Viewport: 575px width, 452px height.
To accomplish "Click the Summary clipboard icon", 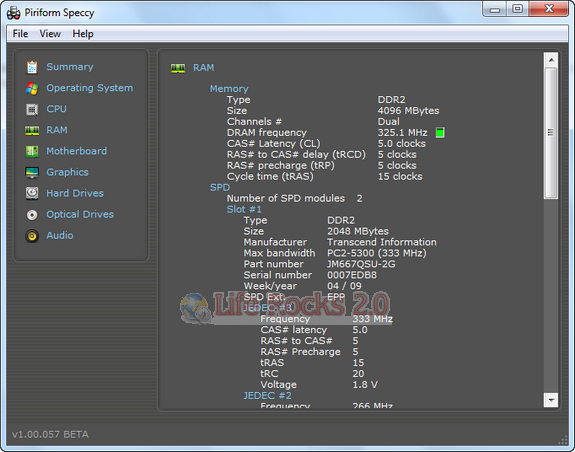I will tap(32, 67).
